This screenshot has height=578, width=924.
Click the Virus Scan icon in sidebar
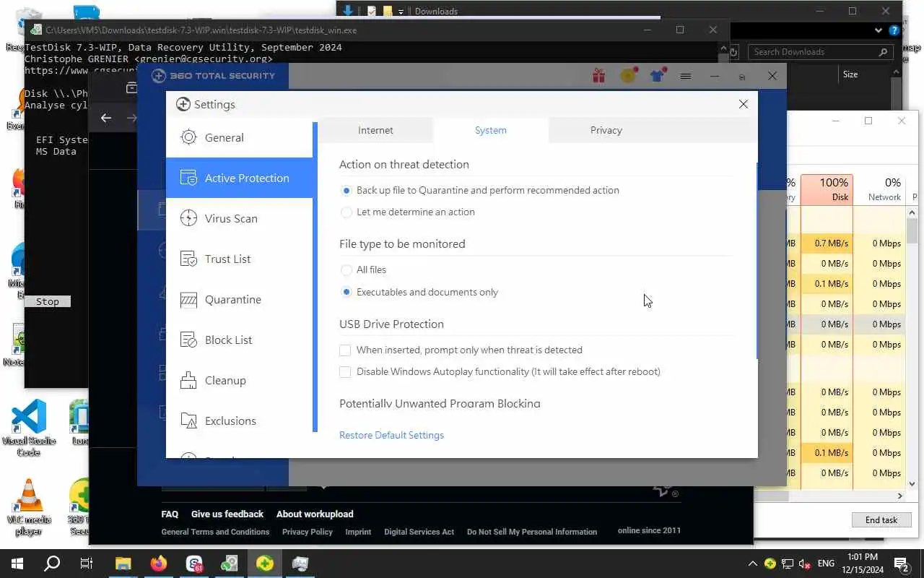tap(188, 218)
